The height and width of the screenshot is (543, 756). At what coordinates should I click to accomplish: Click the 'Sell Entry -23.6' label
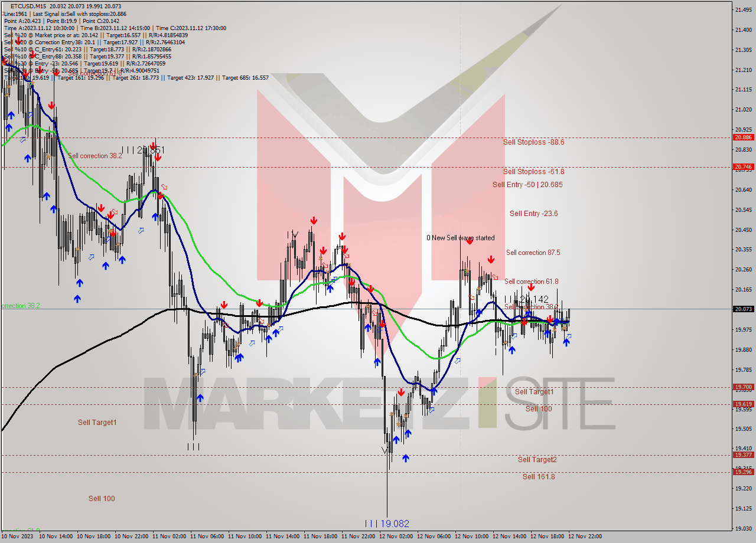point(533,214)
